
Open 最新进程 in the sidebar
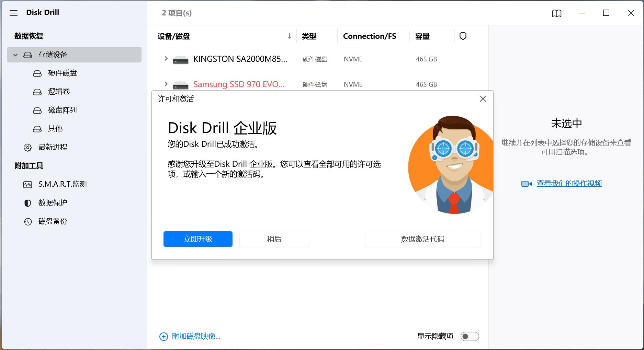(53, 147)
